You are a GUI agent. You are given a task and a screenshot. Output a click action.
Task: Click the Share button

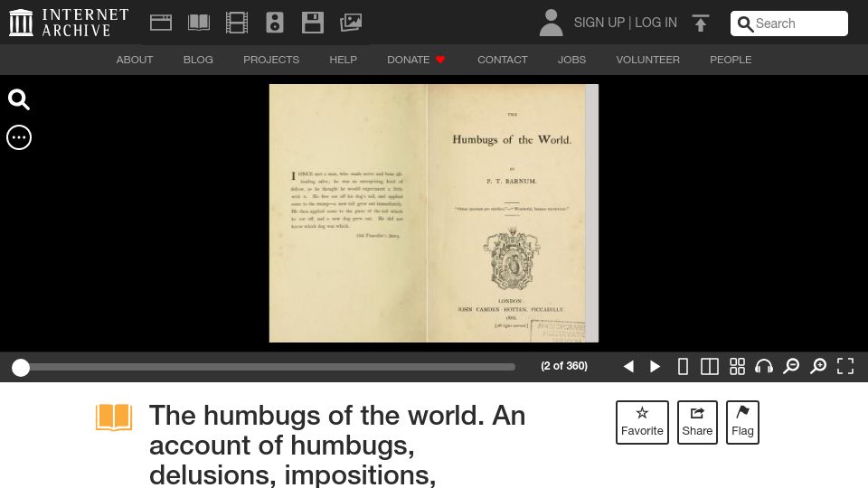click(697, 422)
